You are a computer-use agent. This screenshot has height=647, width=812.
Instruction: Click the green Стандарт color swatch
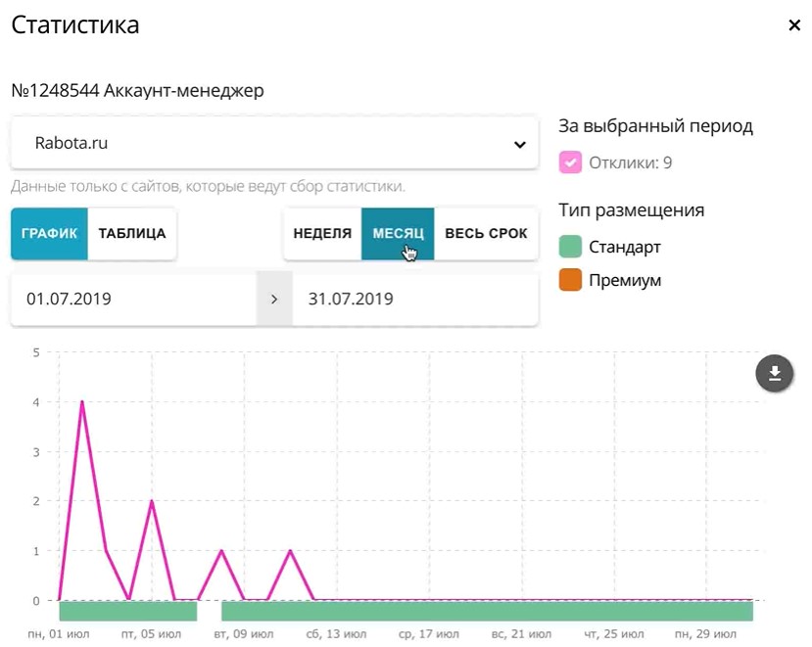(x=570, y=247)
